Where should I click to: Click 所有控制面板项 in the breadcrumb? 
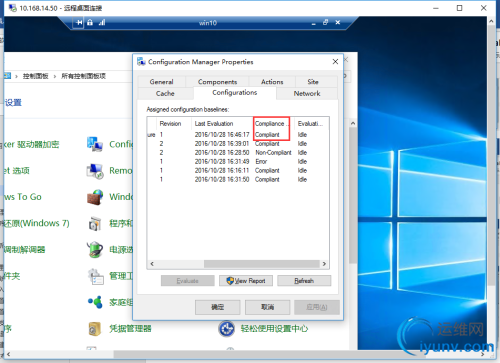coord(83,76)
